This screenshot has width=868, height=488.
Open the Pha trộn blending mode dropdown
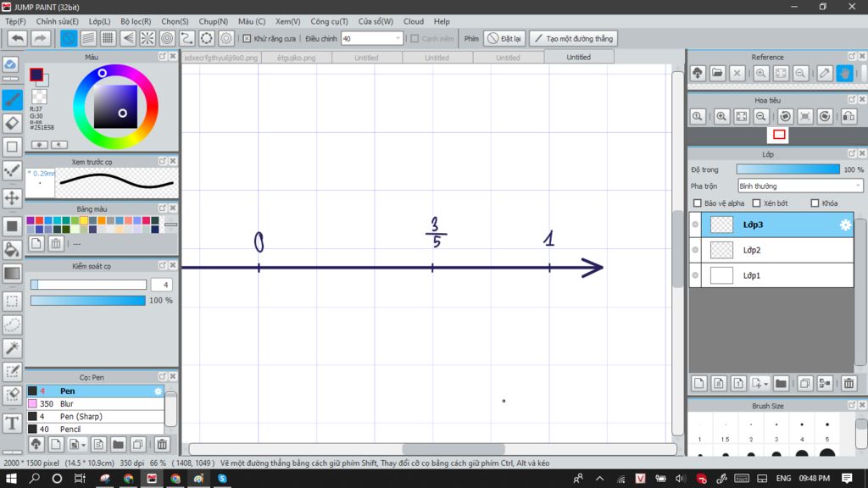coord(800,186)
